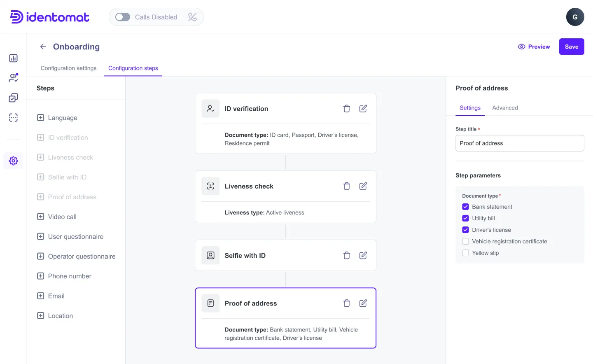
Task: Open the scan capture sidebar icon
Action: point(13,117)
